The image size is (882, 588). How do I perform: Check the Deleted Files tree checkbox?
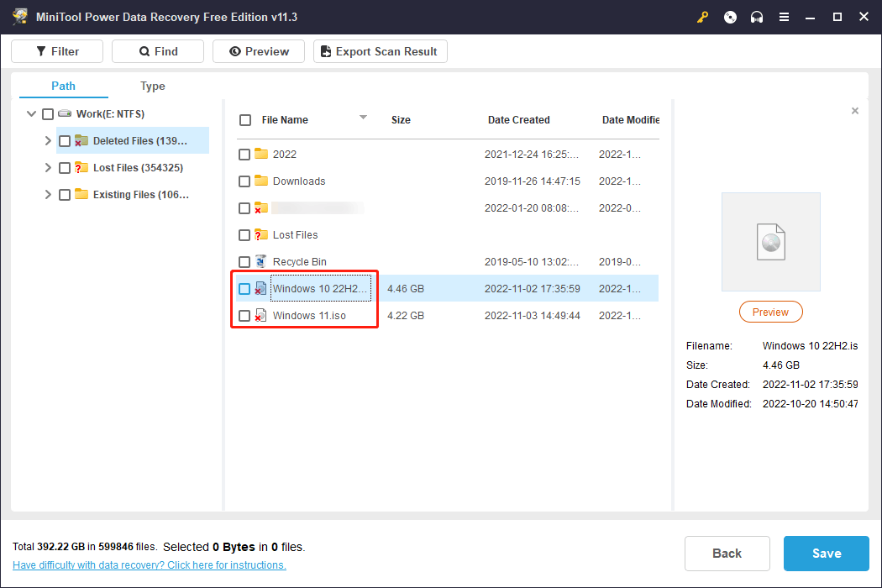point(65,141)
